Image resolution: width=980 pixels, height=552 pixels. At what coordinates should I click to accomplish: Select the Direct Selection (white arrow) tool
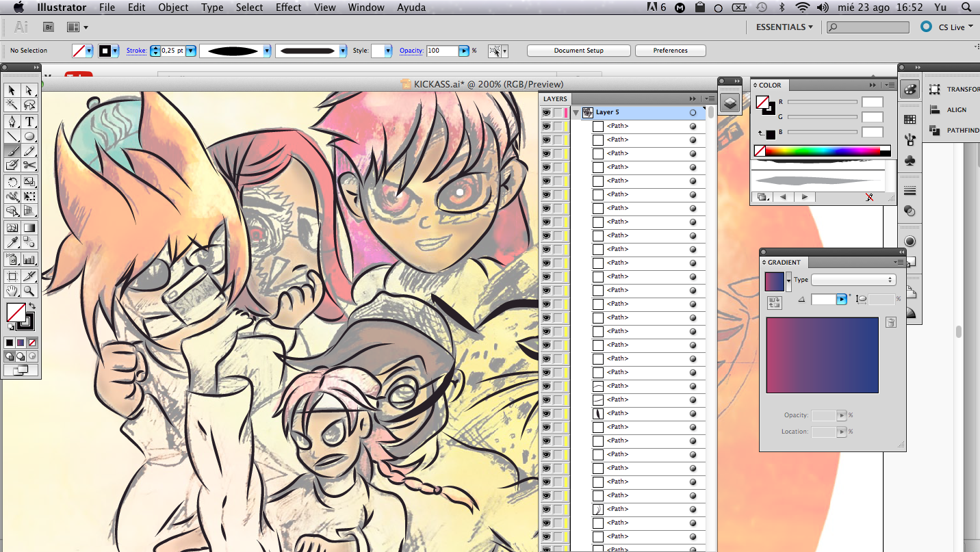29,90
